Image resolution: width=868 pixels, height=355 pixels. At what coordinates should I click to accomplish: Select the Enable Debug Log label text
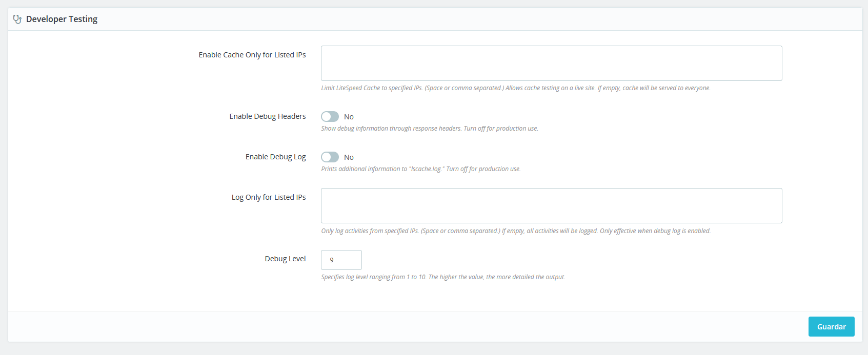tap(275, 157)
